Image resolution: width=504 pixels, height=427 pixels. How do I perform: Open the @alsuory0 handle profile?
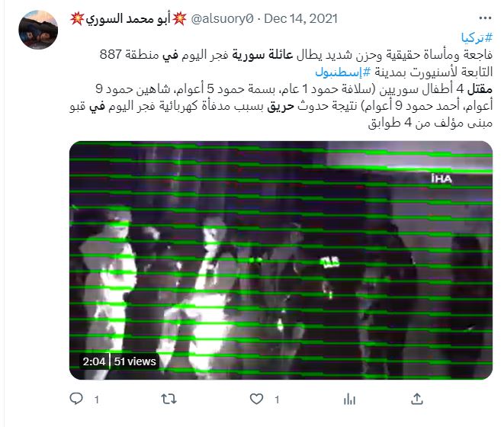[222, 18]
